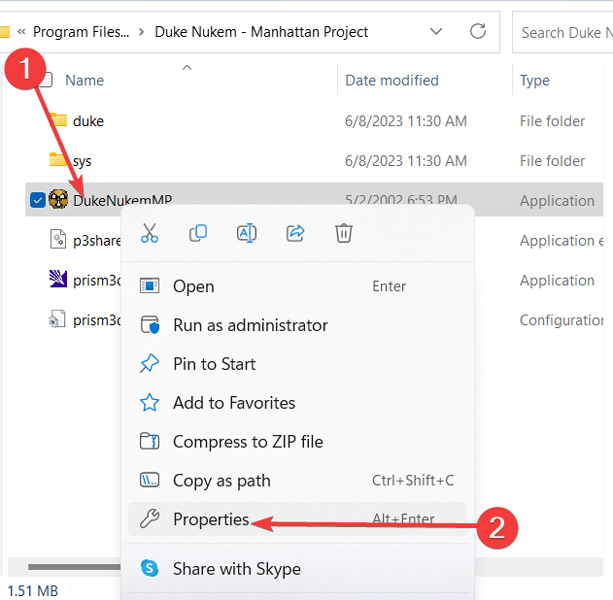Screen dimensions: 613x600
Task: Click the prism3d configuration file icon
Action: pyautogui.click(x=57, y=319)
